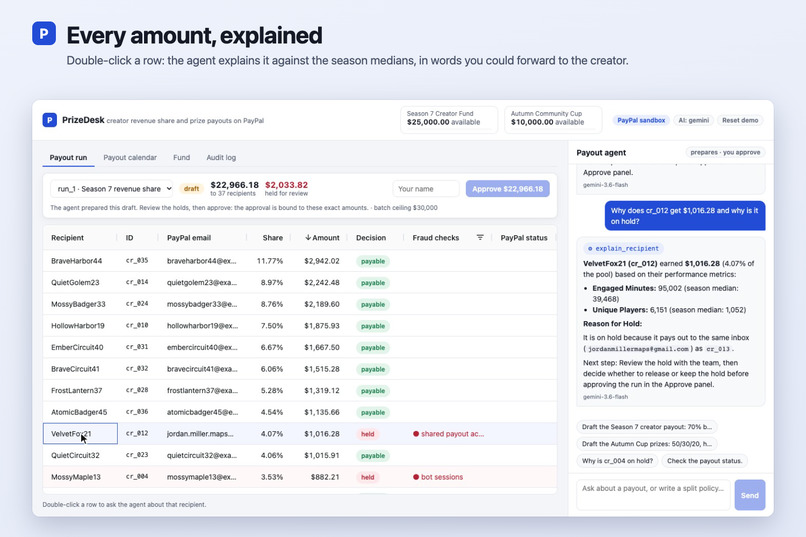Select the BraveHarbor44 recipient row
The width and height of the screenshot is (806, 537).
(300, 261)
